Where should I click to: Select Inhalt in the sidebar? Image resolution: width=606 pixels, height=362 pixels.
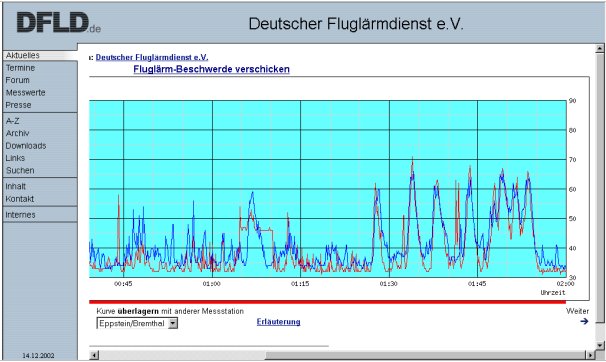(15, 186)
